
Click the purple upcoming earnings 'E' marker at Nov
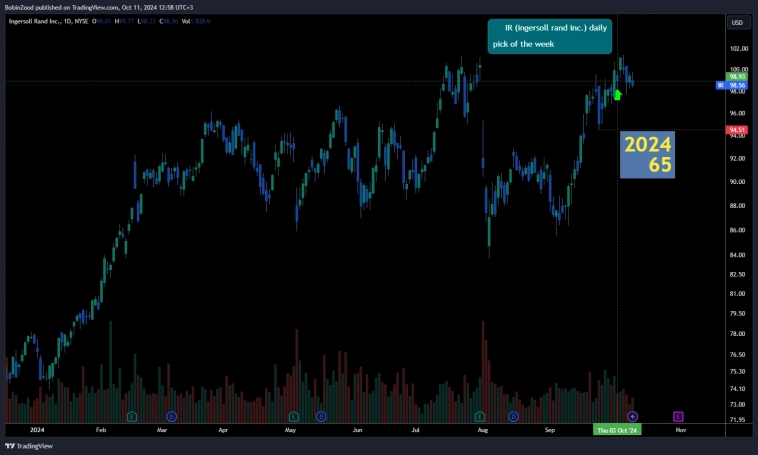[x=678, y=416]
